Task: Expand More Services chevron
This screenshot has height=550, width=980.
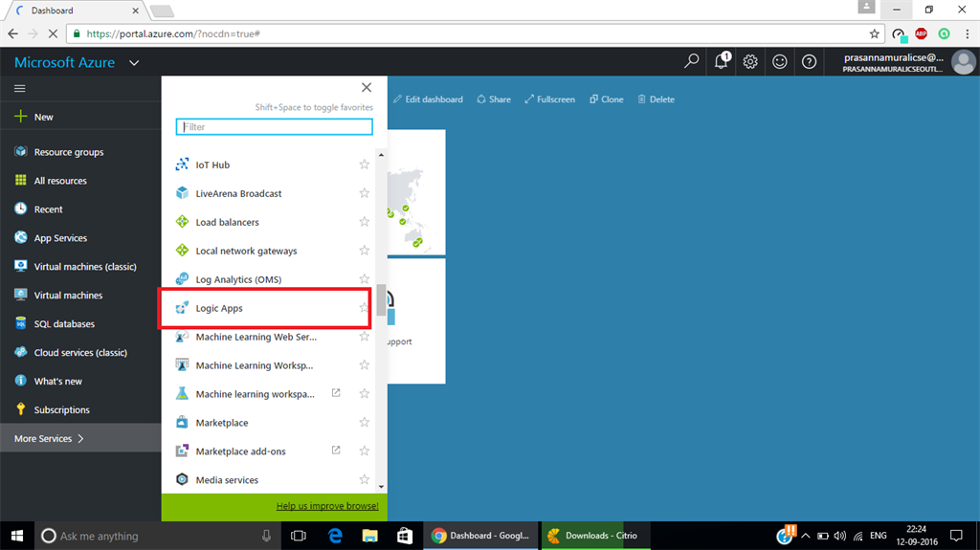Action: [x=80, y=439]
